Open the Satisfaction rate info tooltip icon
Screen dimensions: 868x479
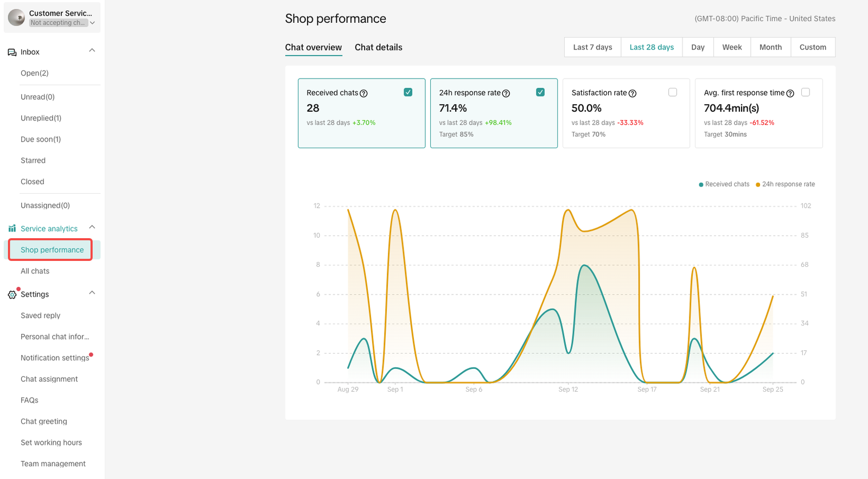pyautogui.click(x=633, y=93)
